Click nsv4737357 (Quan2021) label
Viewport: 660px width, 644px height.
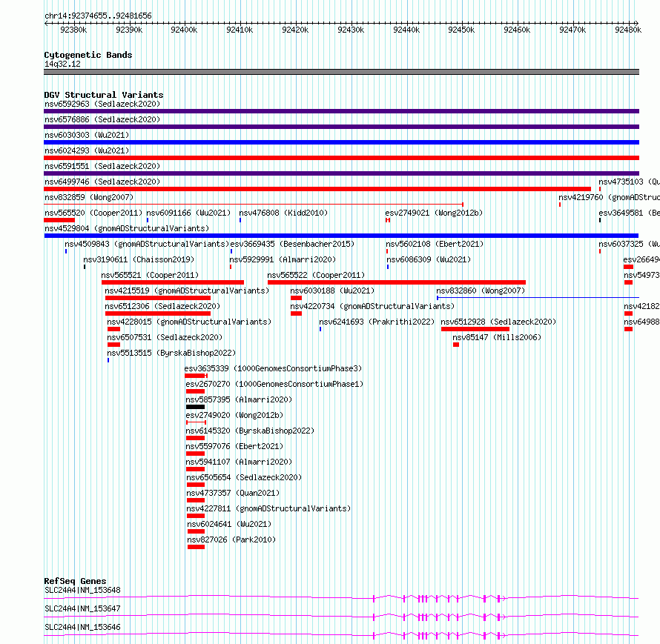pyautogui.click(x=233, y=493)
